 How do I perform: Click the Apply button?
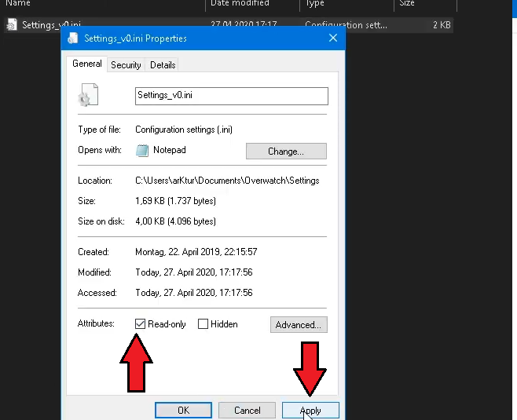point(310,411)
